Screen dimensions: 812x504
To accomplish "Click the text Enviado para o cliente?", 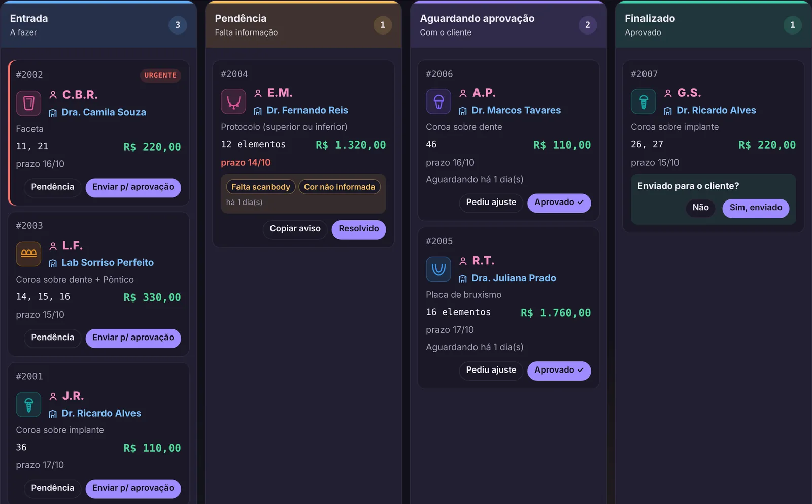I will click(x=688, y=186).
